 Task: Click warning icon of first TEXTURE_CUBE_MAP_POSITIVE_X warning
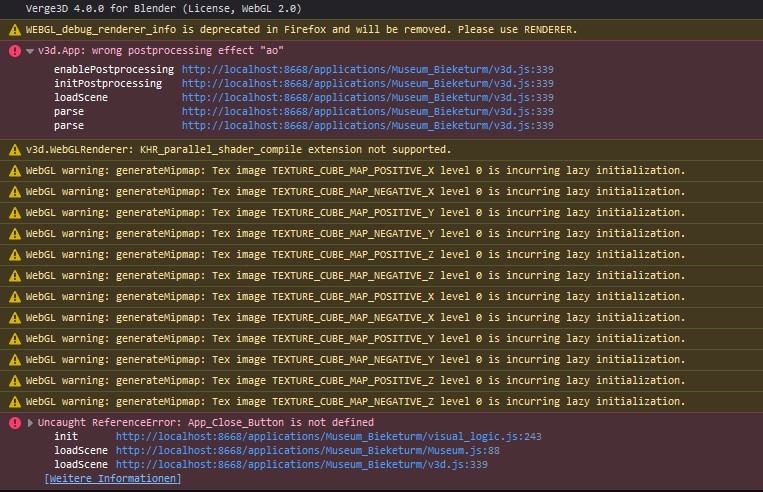[x=15, y=170]
